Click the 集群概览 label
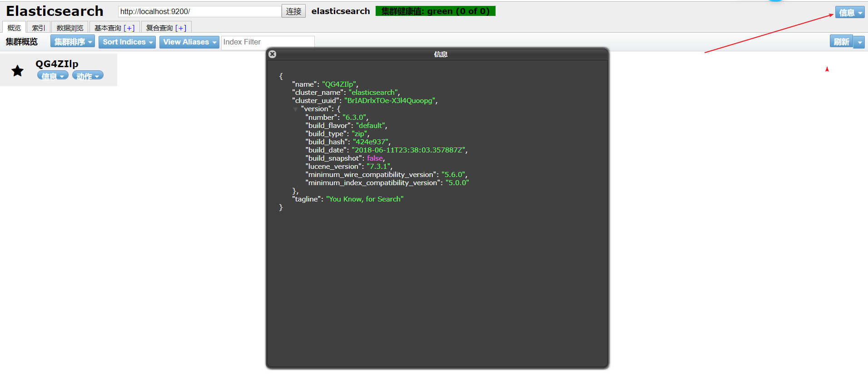 tap(22, 42)
